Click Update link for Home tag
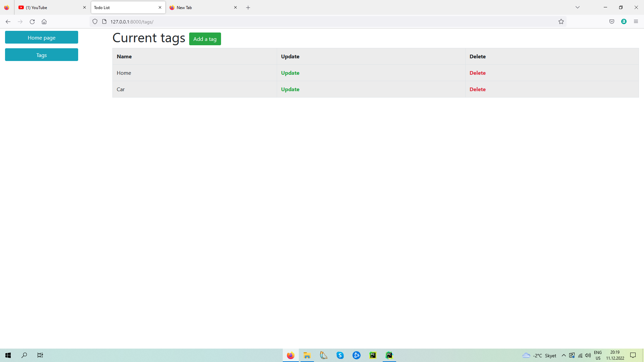The width and height of the screenshot is (644, 362). pyautogui.click(x=290, y=73)
